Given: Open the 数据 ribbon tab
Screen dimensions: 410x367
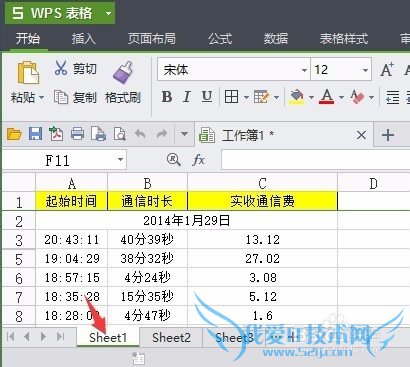Looking at the screenshot, I should coord(276,39).
